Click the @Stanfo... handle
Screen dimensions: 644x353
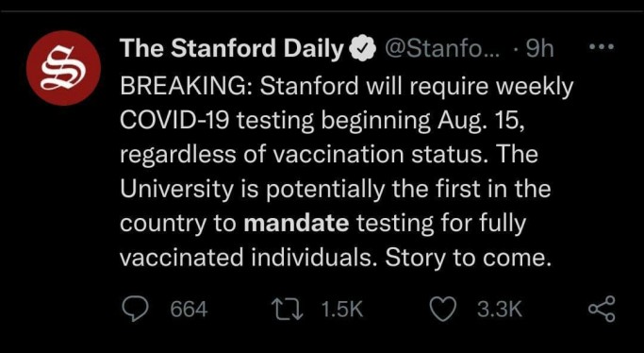click(442, 49)
